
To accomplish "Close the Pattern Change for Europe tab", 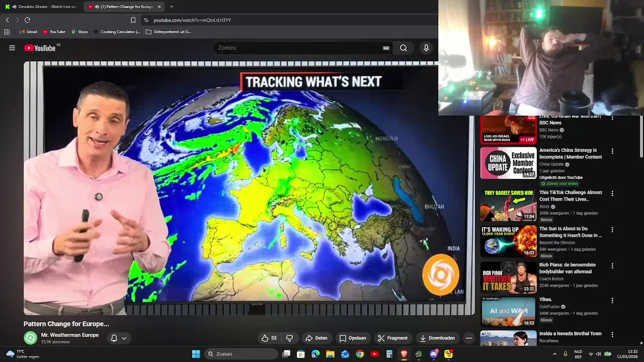I will (x=159, y=7).
